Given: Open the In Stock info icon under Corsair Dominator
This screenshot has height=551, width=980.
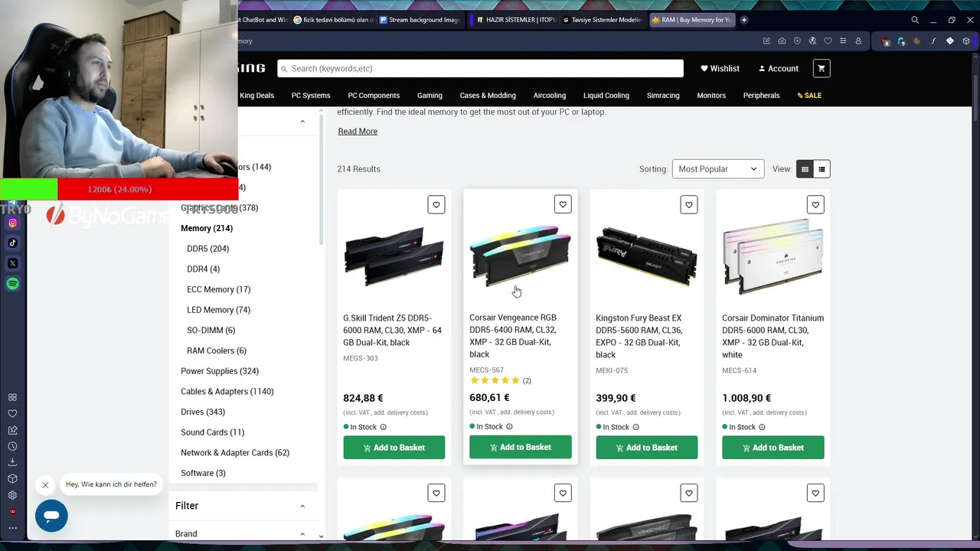Looking at the screenshot, I should 762,427.
